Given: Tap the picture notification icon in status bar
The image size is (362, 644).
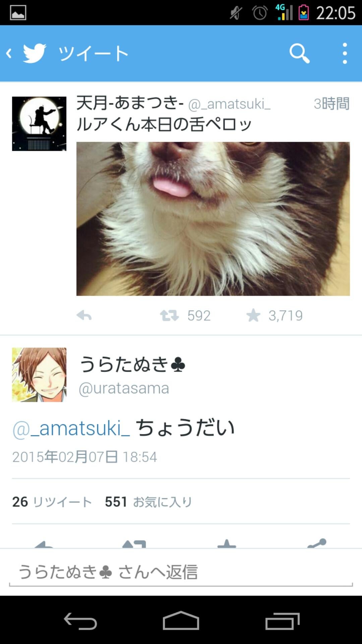Looking at the screenshot, I should [x=18, y=13].
